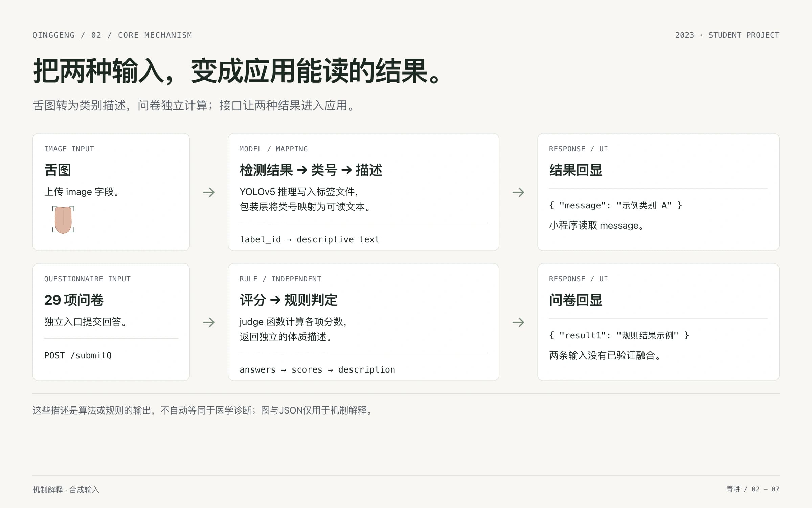Click the tongue illustration in the 舌图 card

pos(63,219)
